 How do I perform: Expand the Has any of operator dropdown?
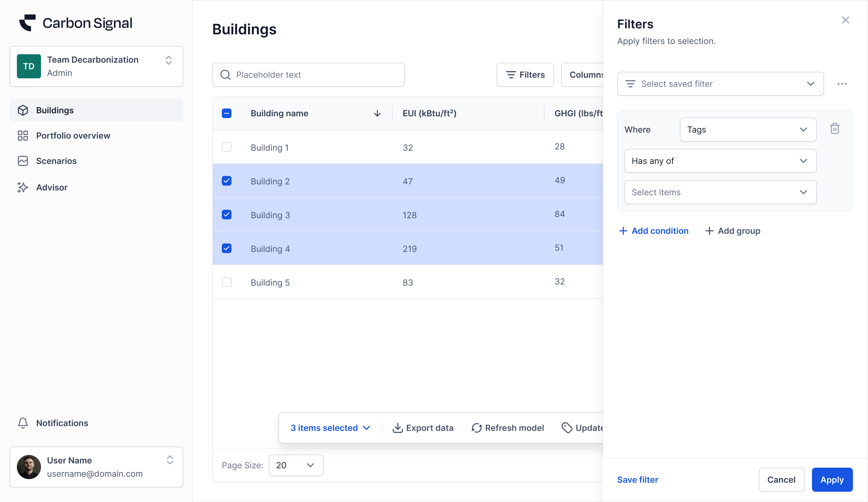[720, 161]
